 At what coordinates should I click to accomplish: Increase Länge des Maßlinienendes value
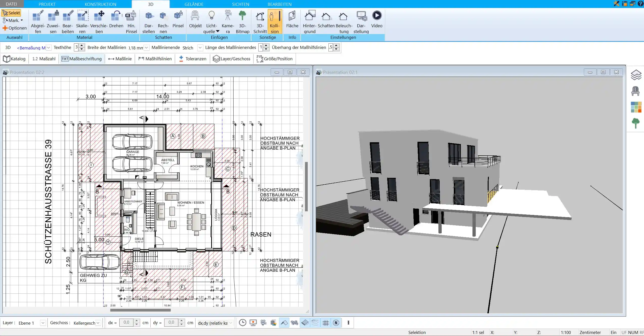(266, 46)
